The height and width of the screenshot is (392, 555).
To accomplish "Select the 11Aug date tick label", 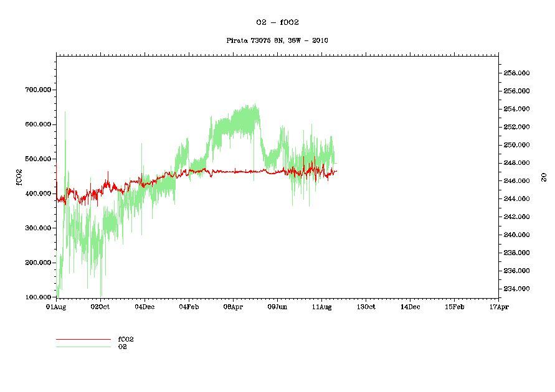I will (x=321, y=307).
